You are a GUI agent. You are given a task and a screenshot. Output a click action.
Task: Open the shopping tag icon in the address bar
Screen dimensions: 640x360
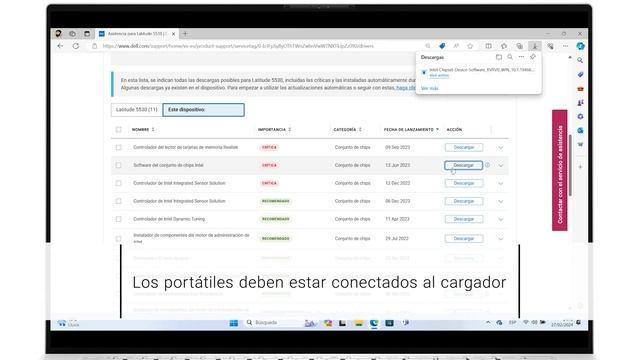click(x=442, y=46)
